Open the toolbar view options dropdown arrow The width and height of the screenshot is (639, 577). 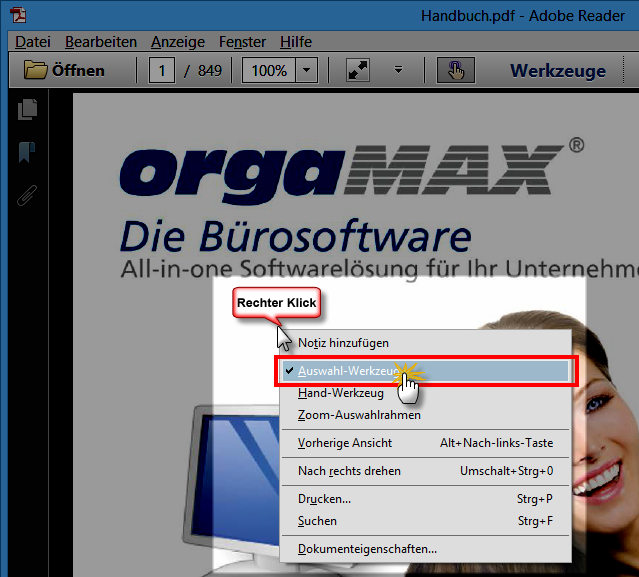(x=398, y=70)
